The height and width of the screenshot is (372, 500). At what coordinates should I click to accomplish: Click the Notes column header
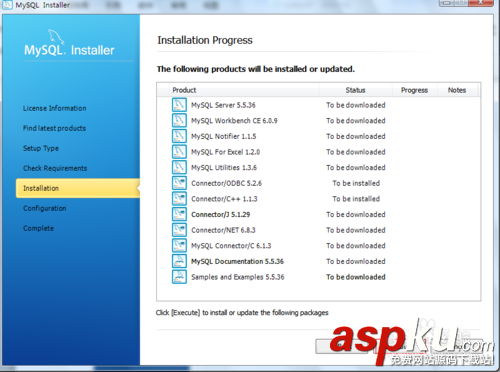[x=457, y=90]
